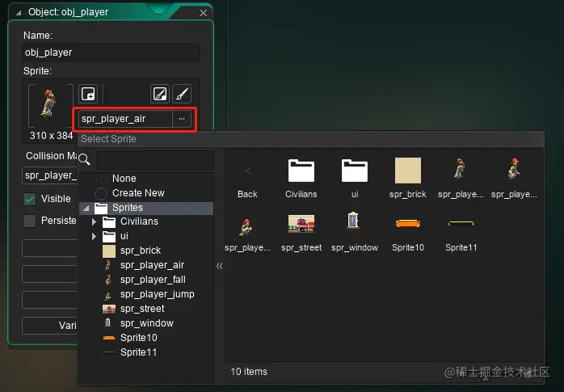This screenshot has height=392, width=564.
Task: Select None in sprite list
Action: coord(146,179)
